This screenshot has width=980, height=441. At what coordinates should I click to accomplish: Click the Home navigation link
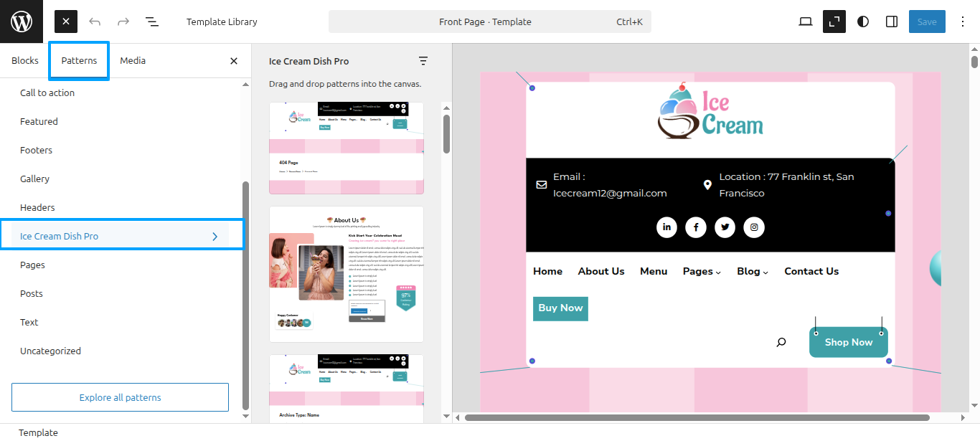coord(548,271)
